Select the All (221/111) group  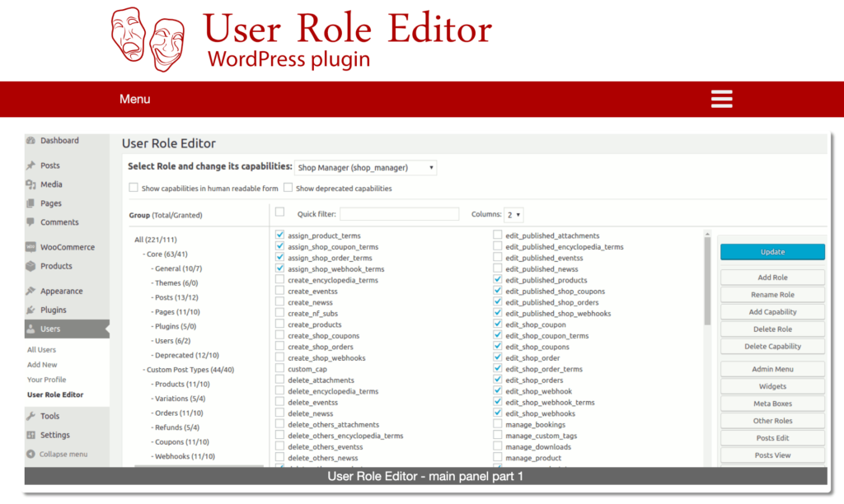(x=156, y=240)
